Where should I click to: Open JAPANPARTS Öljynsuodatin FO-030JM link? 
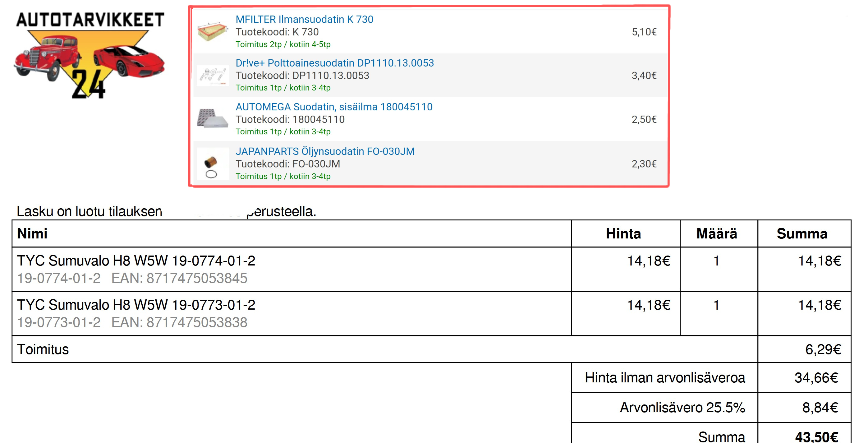pyautogui.click(x=325, y=151)
